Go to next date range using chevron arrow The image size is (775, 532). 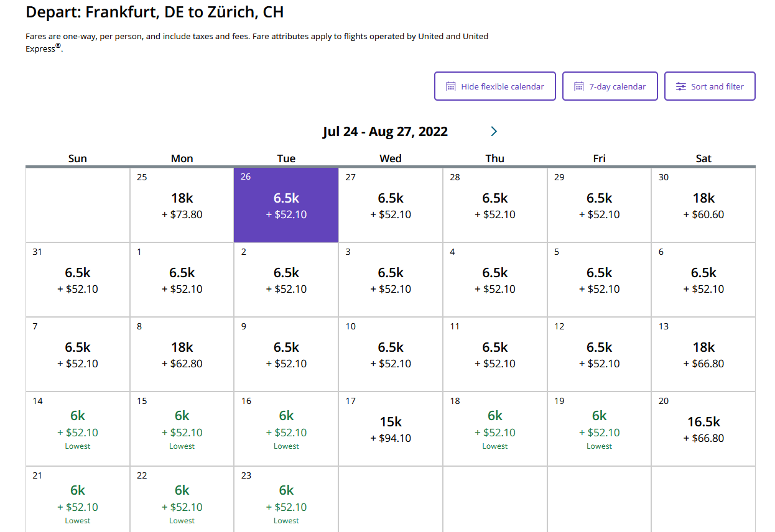click(494, 131)
